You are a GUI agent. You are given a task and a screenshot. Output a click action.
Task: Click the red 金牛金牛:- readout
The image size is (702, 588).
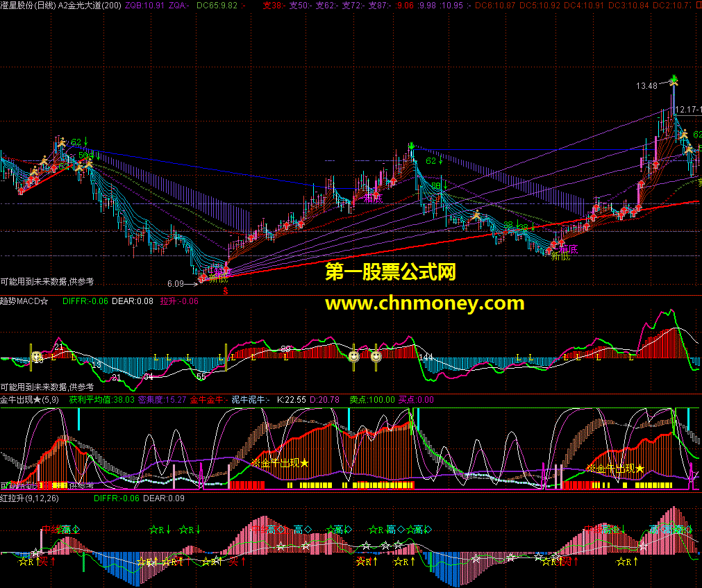(x=209, y=400)
